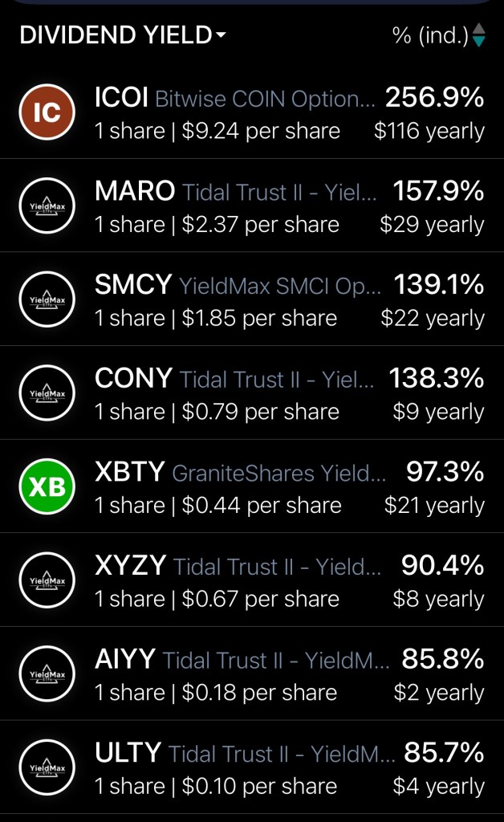
Task: Tap the CONY YieldMax logo icon
Action: coord(47,393)
